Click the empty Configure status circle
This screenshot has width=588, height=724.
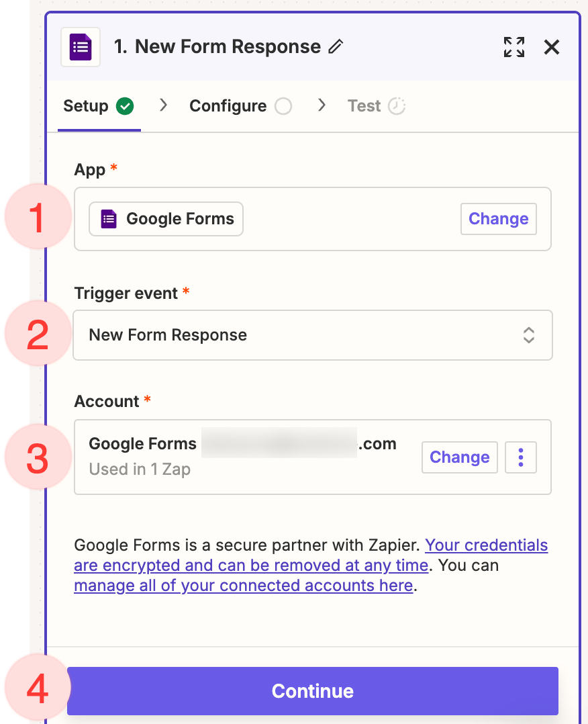click(x=283, y=106)
